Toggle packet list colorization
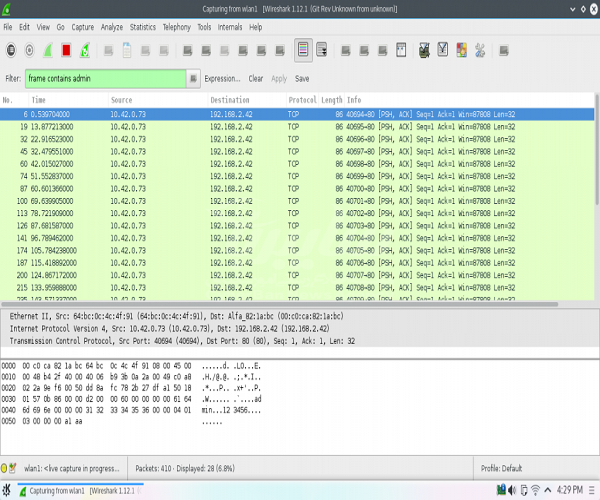The height and width of the screenshot is (500, 600). click(303, 50)
